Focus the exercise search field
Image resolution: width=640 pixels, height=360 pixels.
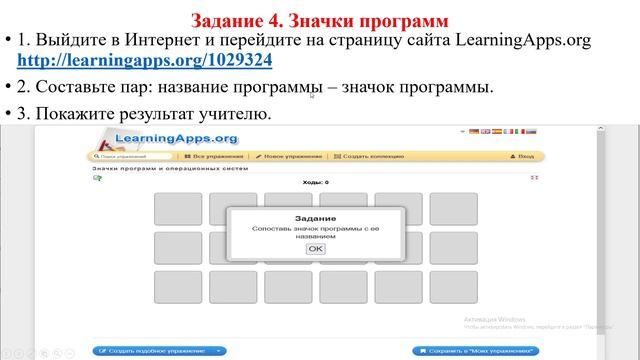tap(132, 156)
